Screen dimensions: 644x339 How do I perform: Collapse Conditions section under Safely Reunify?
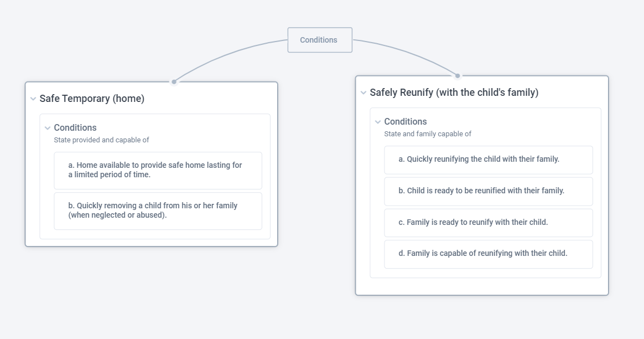click(378, 122)
